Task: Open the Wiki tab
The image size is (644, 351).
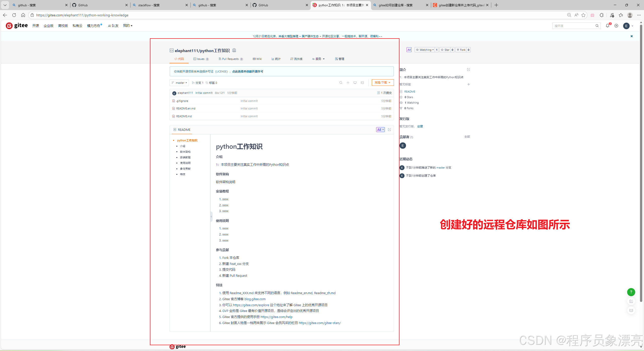Action: tap(257, 59)
